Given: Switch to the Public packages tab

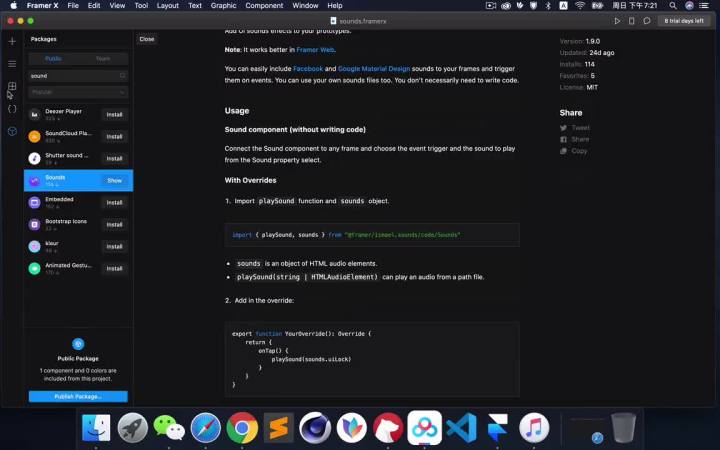Looking at the screenshot, I should tap(53, 59).
